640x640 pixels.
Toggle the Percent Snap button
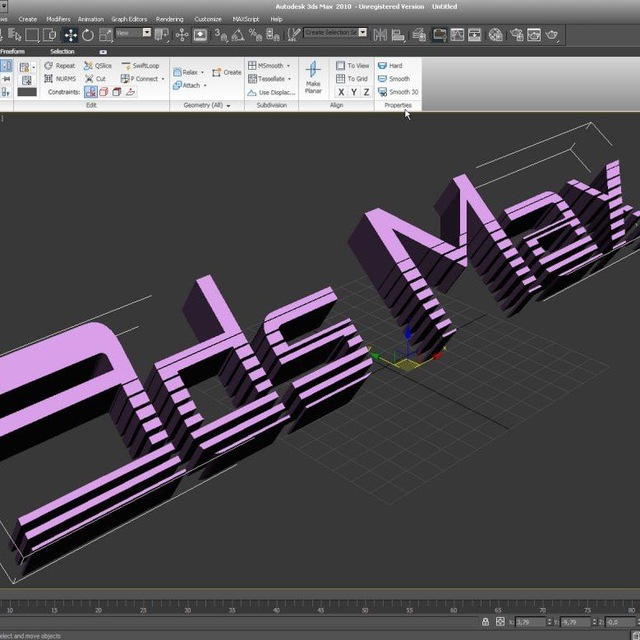coord(256,35)
